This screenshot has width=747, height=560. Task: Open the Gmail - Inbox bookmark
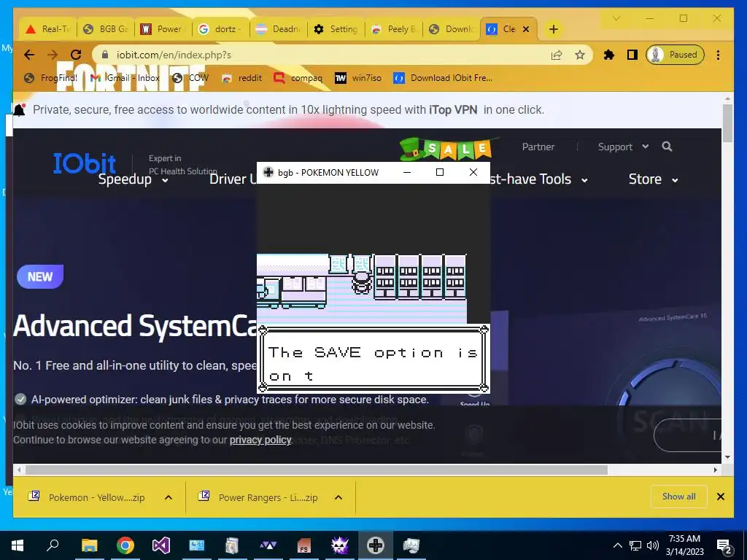click(125, 77)
